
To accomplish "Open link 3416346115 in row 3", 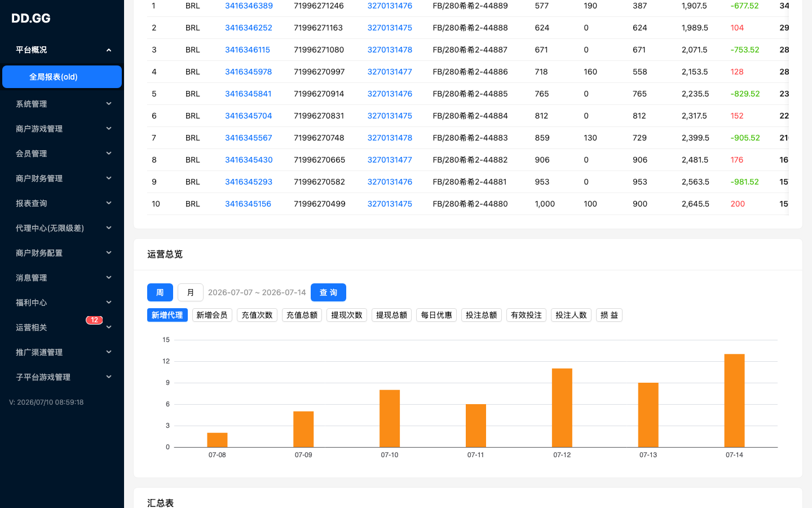I will point(248,50).
